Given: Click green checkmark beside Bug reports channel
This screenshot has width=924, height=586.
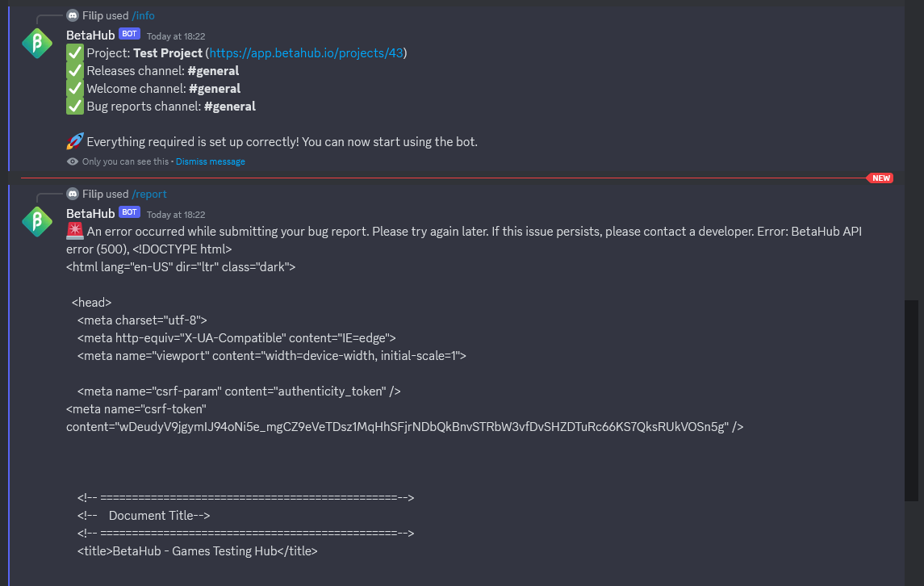Looking at the screenshot, I should 75,106.
